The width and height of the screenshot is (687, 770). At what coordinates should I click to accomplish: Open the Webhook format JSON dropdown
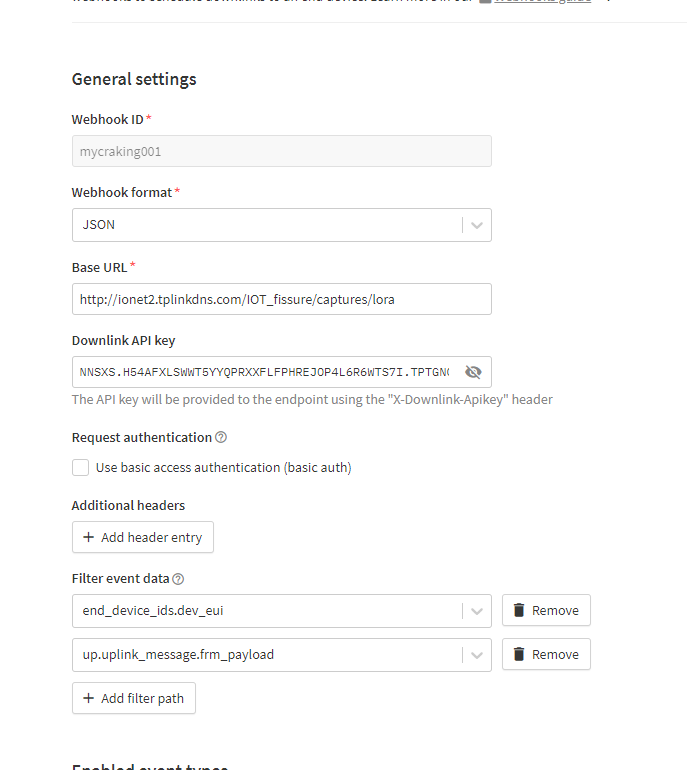point(265,225)
